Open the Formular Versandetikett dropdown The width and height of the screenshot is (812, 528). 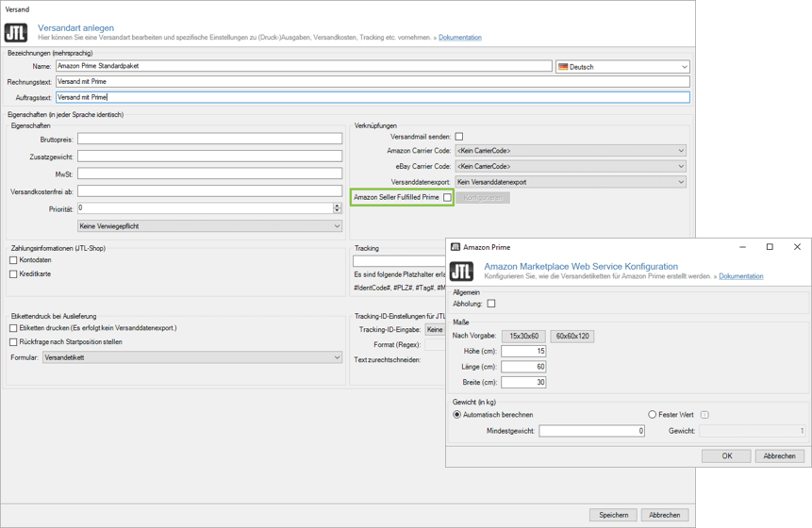point(191,358)
